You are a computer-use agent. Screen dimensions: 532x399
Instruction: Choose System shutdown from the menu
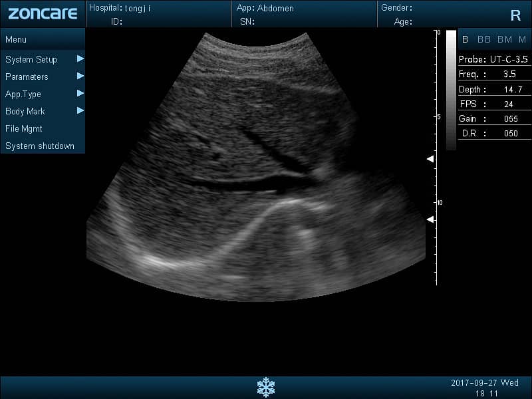click(x=40, y=146)
